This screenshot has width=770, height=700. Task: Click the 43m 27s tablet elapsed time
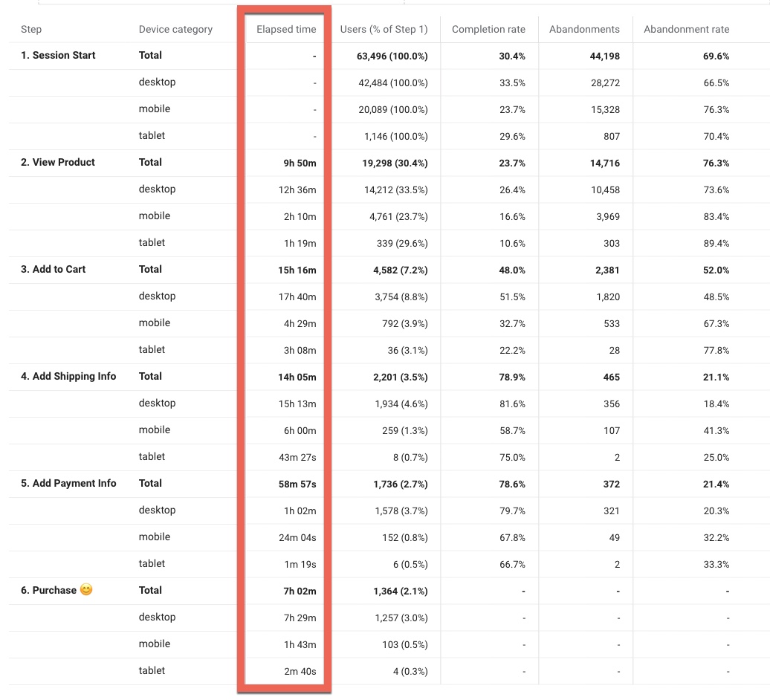coord(297,458)
